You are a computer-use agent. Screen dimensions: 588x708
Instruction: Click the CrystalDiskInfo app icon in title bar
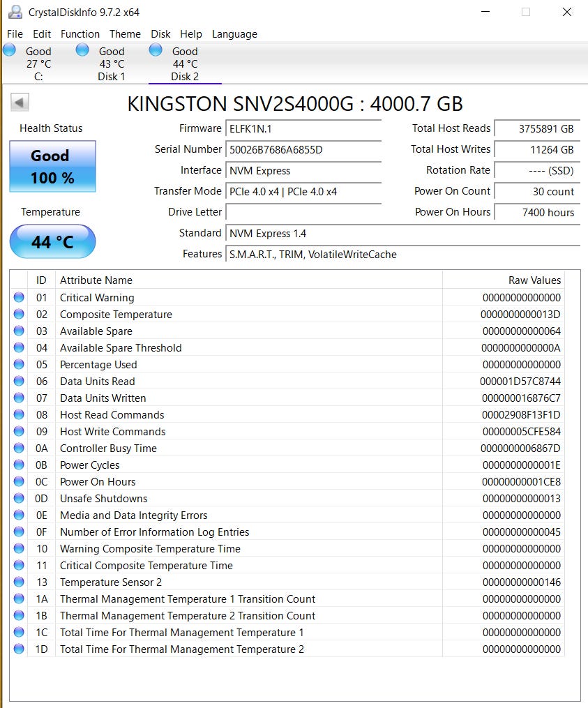coord(14,12)
